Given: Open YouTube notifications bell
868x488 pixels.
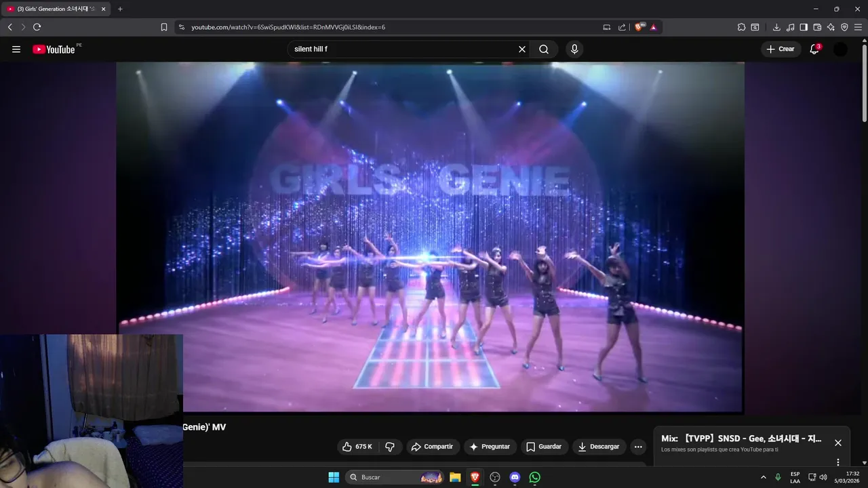Looking at the screenshot, I should [x=814, y=49].
